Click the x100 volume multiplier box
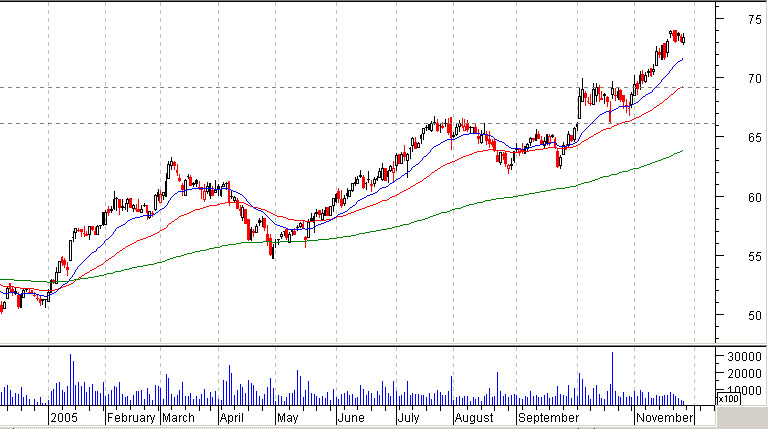 tap(728, 398)
